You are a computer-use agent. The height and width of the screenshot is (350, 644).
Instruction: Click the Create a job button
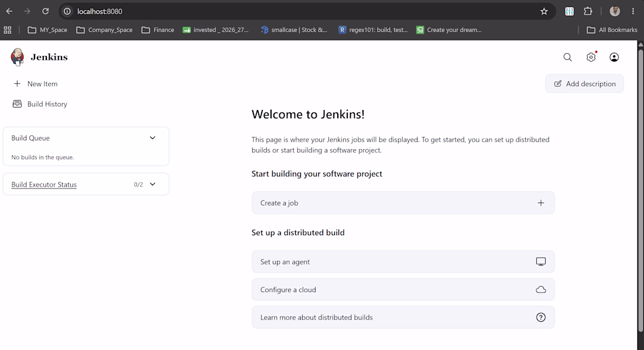pos(403,203)
